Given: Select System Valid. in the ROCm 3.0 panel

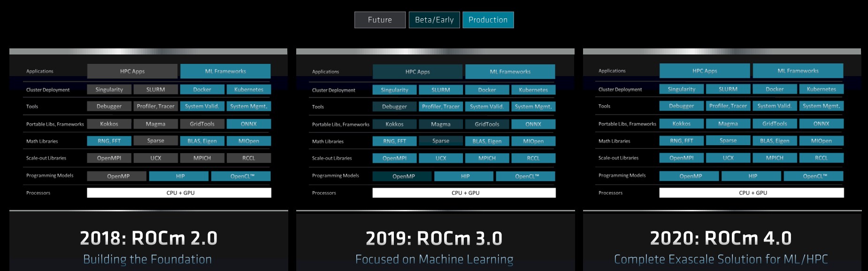Looking at the screenshot, I should [487, 107].
